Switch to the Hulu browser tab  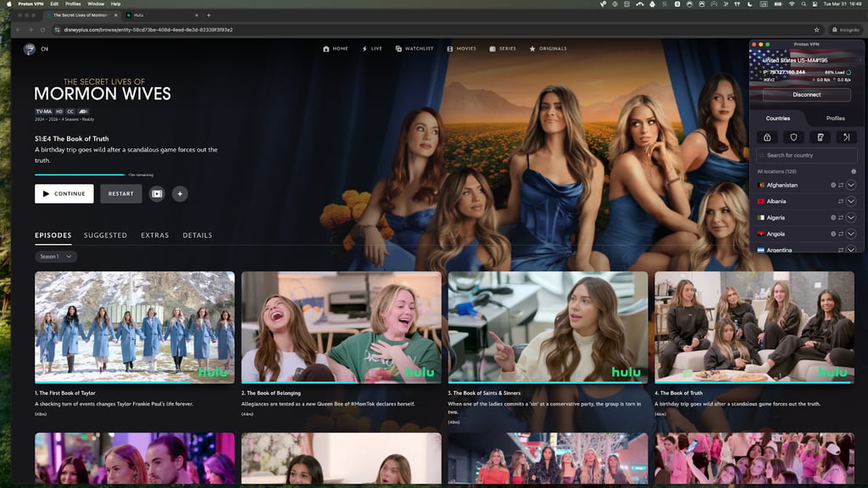(162, 15)
